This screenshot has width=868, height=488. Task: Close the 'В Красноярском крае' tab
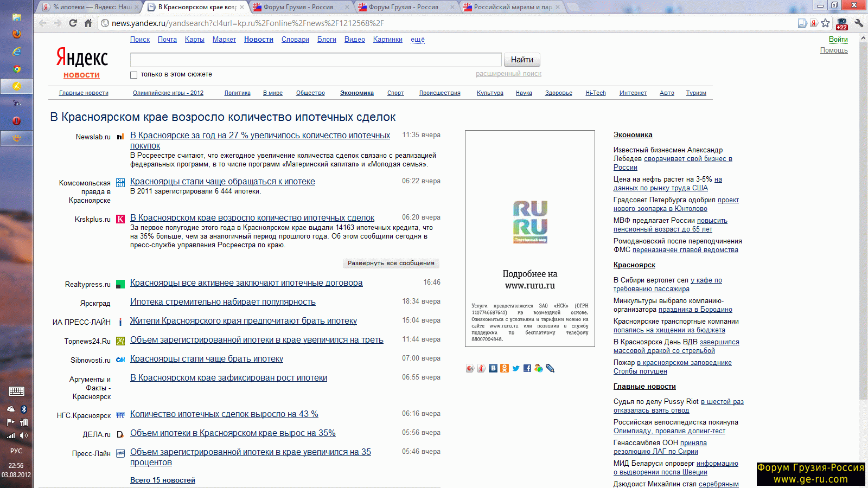(x=241, y=7)
